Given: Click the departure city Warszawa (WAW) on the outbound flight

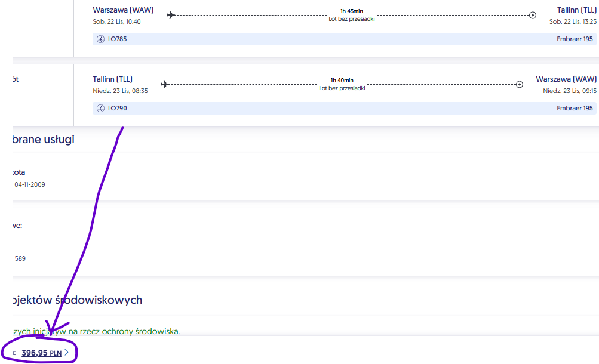Looking at the screenshot, I should point(123,10).
